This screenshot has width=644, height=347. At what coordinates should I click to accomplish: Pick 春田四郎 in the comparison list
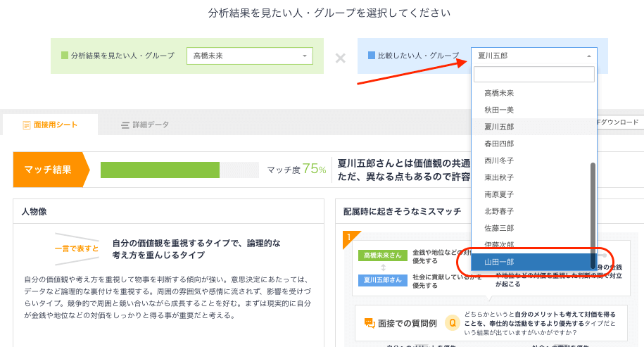coord(499,144)
